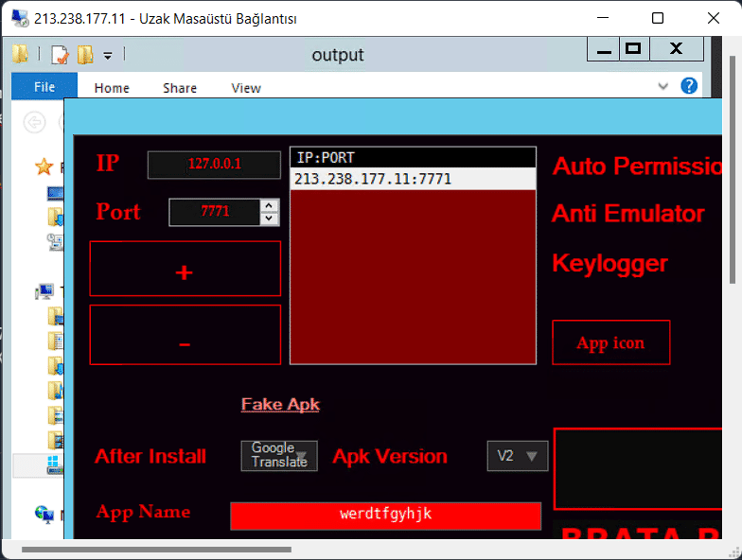Open the Home ribbon tab
The width and height of the screenshot is (742, 560).
(x=112, y=88)
